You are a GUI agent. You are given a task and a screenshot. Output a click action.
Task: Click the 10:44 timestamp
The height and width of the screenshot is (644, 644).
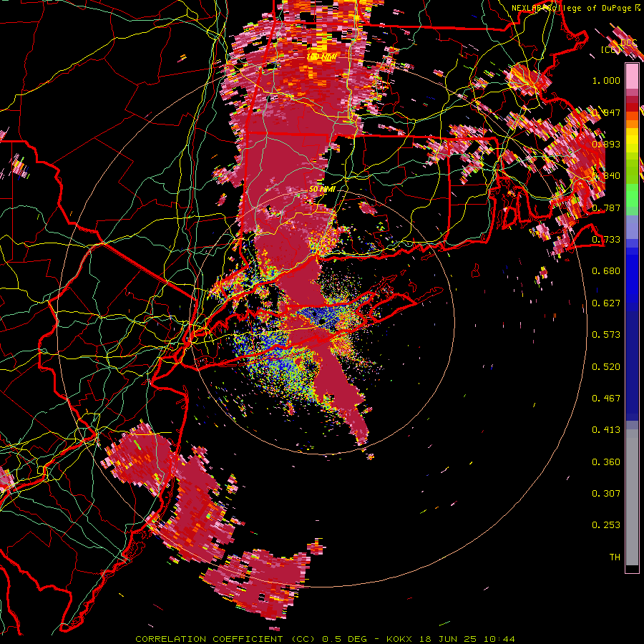tap(499, 639)
